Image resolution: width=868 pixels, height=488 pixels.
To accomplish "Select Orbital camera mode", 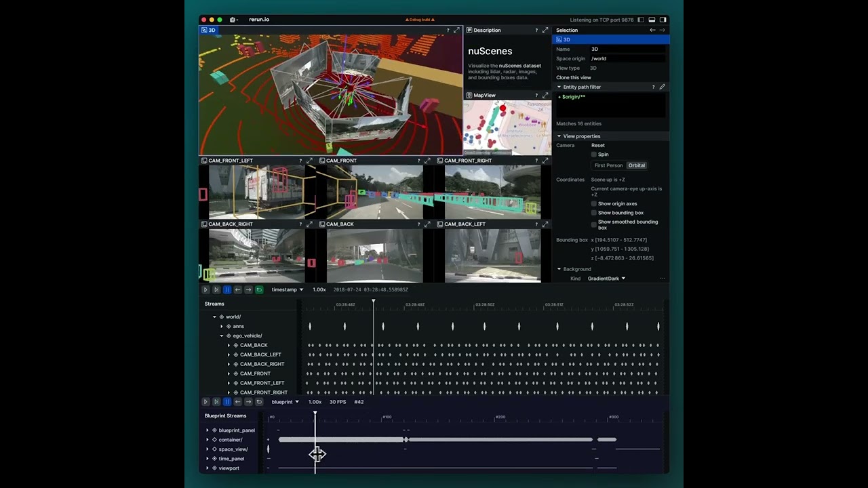I will coord(637,165).
